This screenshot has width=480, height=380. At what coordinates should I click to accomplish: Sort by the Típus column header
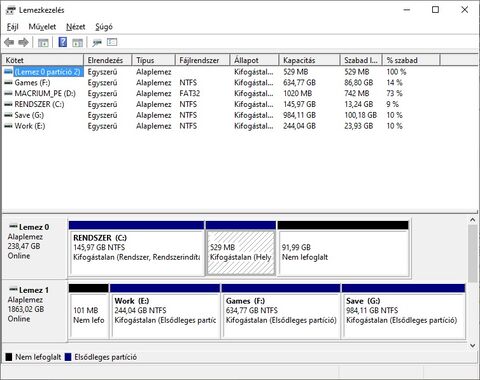154,60
